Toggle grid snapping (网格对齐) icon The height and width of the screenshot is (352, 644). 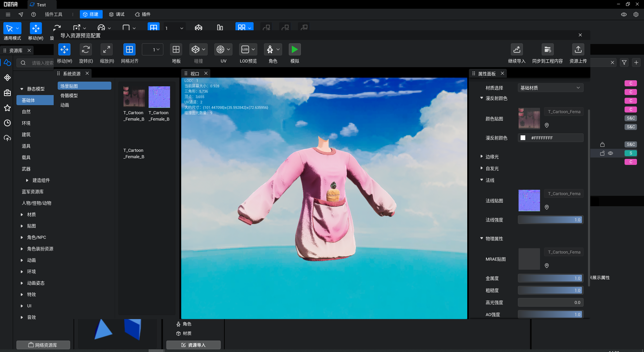click(x=129, y=50)
